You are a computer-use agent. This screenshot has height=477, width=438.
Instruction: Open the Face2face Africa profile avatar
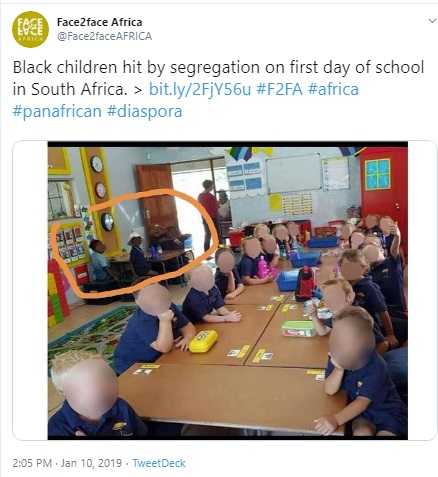point(30,29)
